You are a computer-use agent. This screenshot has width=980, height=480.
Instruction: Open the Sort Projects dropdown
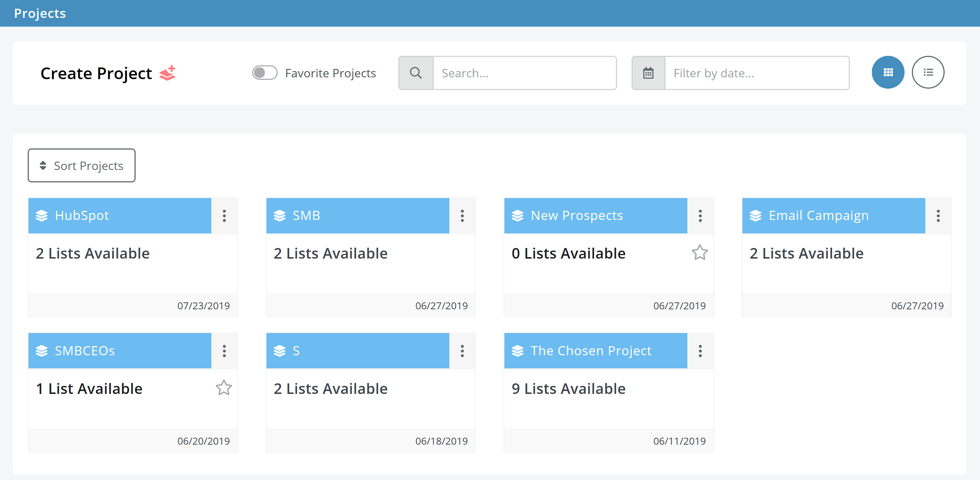[x=81, y=166]
